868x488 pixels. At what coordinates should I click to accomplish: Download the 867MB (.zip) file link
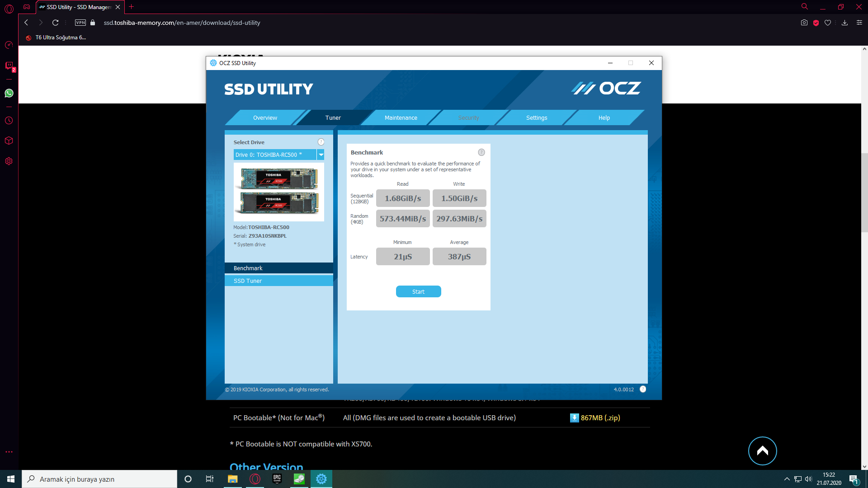pos(599,418)
